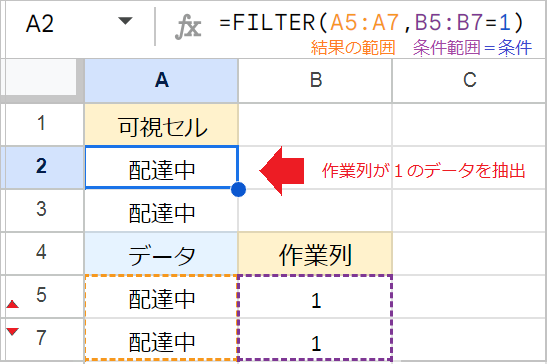Click the blue fill handle on cell A2
This screenshot has width=549, height=364.
click(x=238, y=189)
